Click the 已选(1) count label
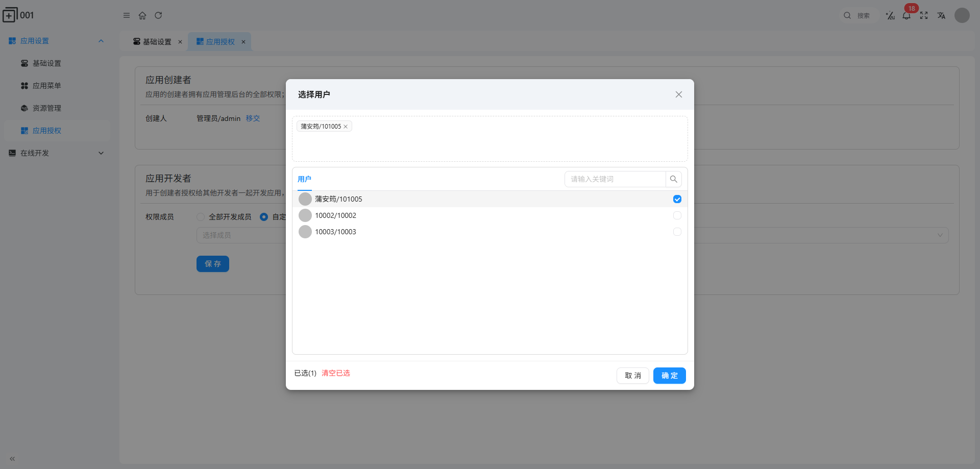 305,373
